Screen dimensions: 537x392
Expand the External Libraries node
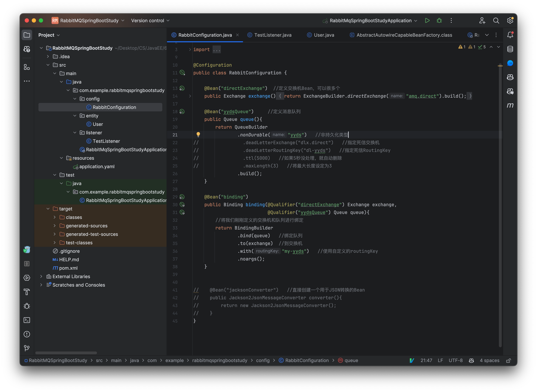[x=41, y=276]
